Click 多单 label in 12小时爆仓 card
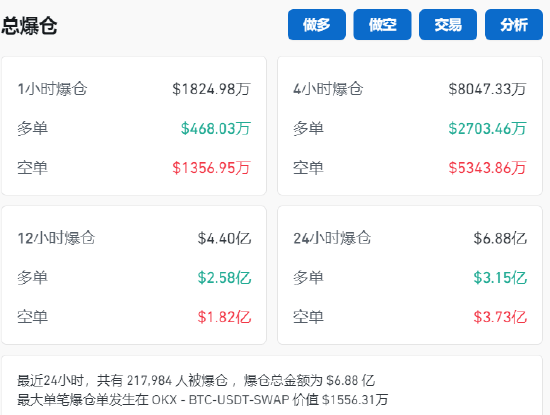This screenshot has width=550, height=415. [33, 277]
